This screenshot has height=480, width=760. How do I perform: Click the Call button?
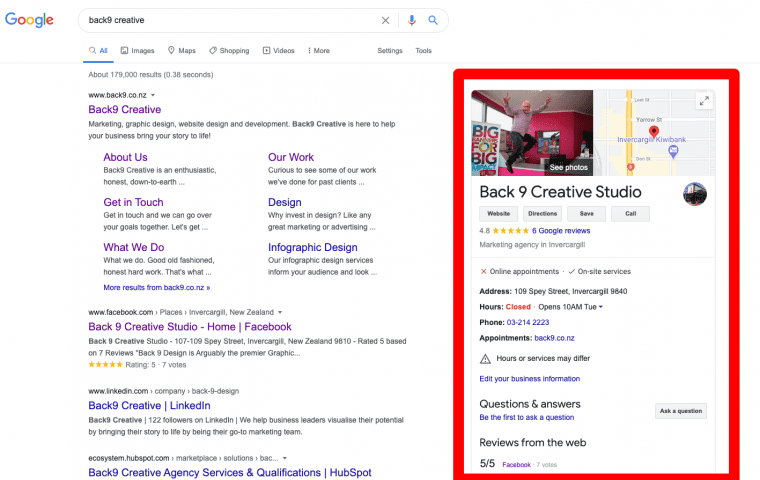(x=630, y=214)
